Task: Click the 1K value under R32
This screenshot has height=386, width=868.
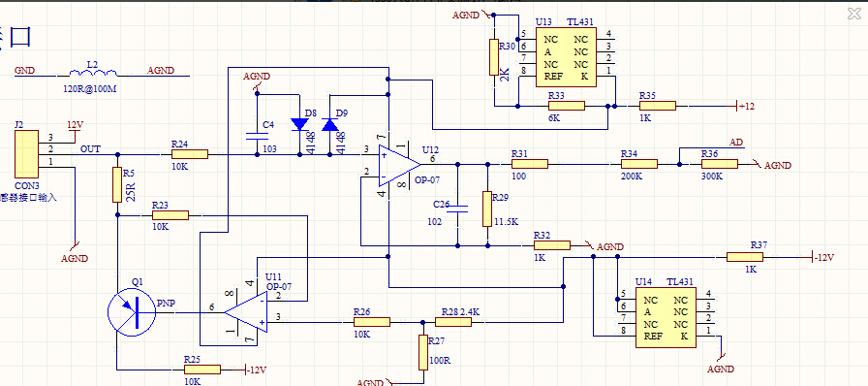Action: 540,258
